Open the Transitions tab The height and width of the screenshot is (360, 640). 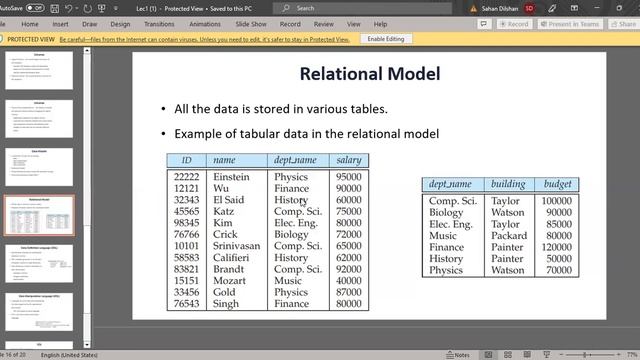click(159, 24)
